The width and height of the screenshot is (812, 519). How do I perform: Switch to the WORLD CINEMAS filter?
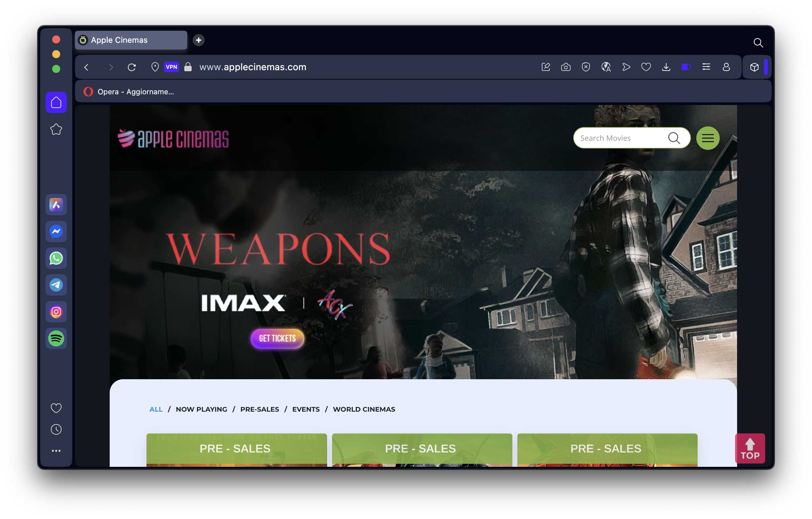pyautogui.click(x=364, y=409)
